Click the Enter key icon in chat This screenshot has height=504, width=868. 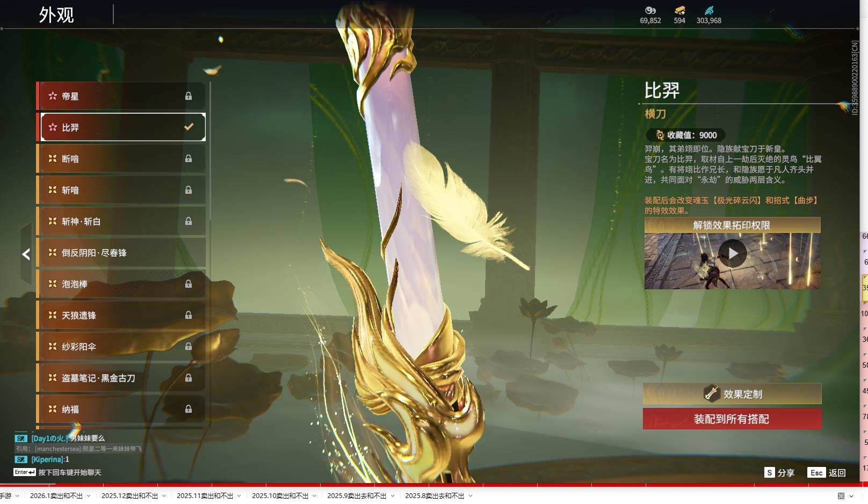25,472
